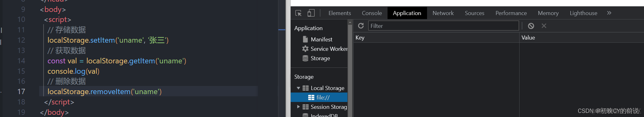Collapse the Local Storage tree
The image size is (644, 117).
298,88
